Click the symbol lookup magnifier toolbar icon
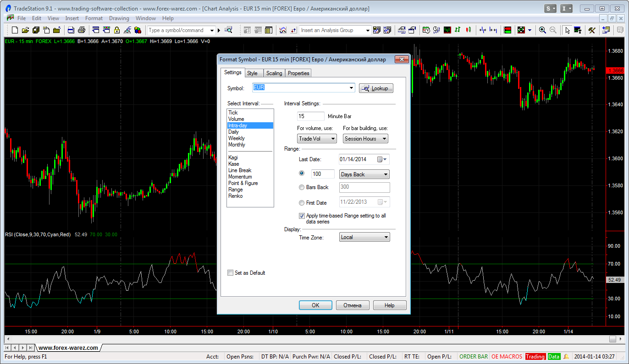This screenshot has width=629, height=364. (x=228, y=30)
